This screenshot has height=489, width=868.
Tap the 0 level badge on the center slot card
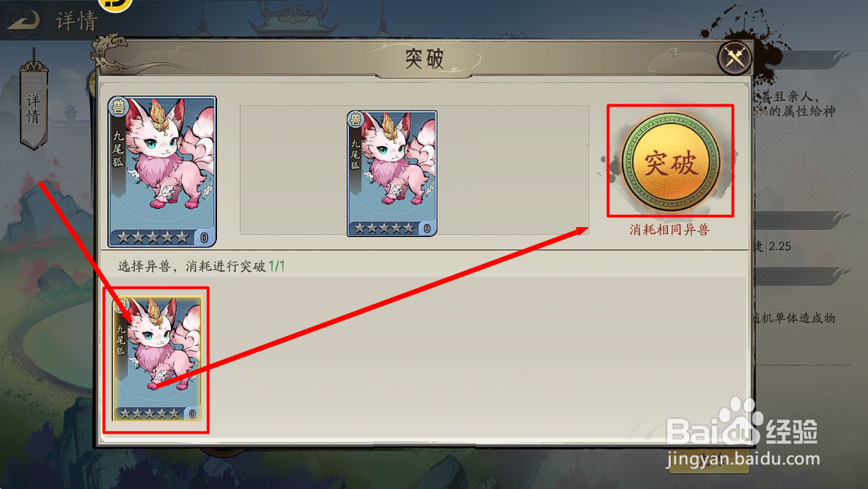427,229
